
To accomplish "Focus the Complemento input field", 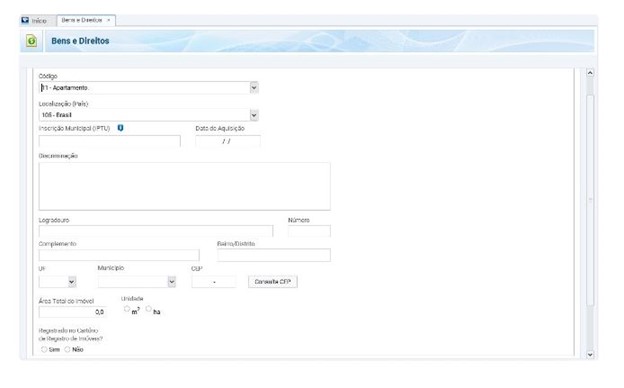I will [x=119, y=255].
